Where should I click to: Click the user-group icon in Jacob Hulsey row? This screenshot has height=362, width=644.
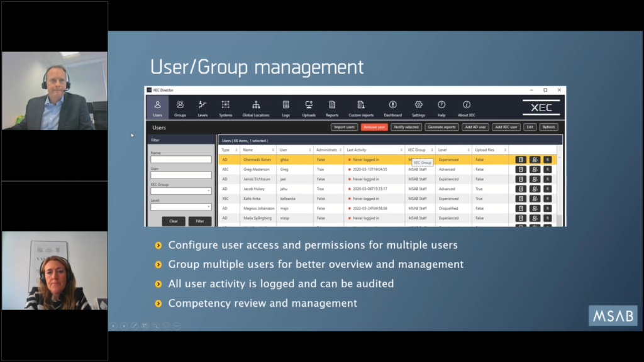pos(535,189)
